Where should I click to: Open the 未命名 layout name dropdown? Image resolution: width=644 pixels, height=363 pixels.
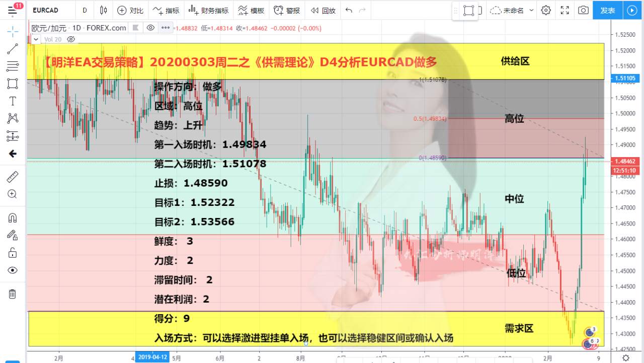tap(511, 10)
